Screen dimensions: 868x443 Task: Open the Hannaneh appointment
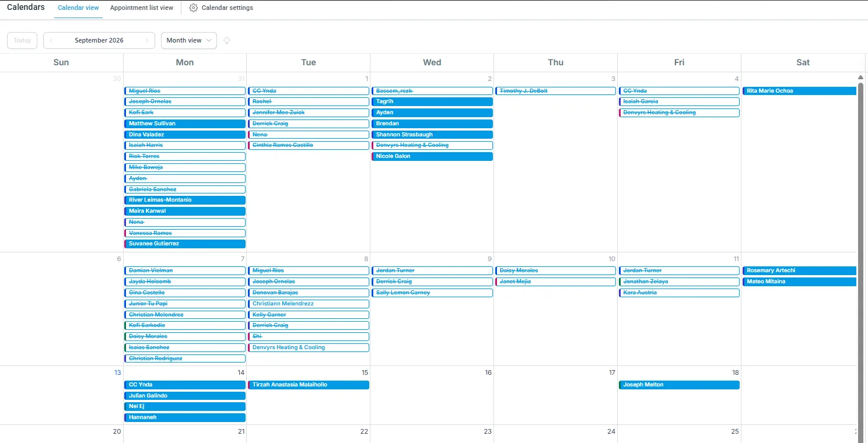(x=185, y=417)
